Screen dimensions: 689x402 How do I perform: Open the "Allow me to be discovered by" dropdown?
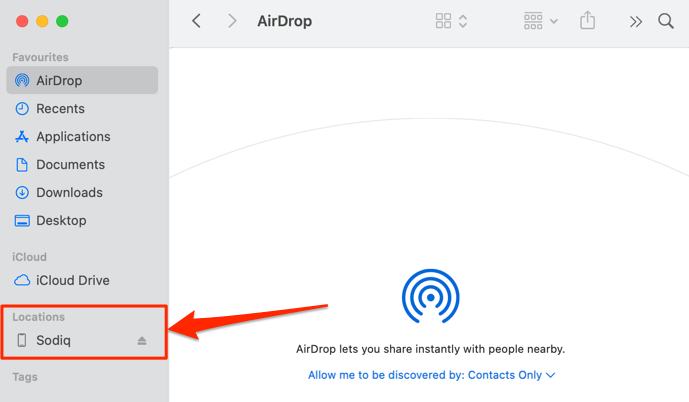click(431, 375)
